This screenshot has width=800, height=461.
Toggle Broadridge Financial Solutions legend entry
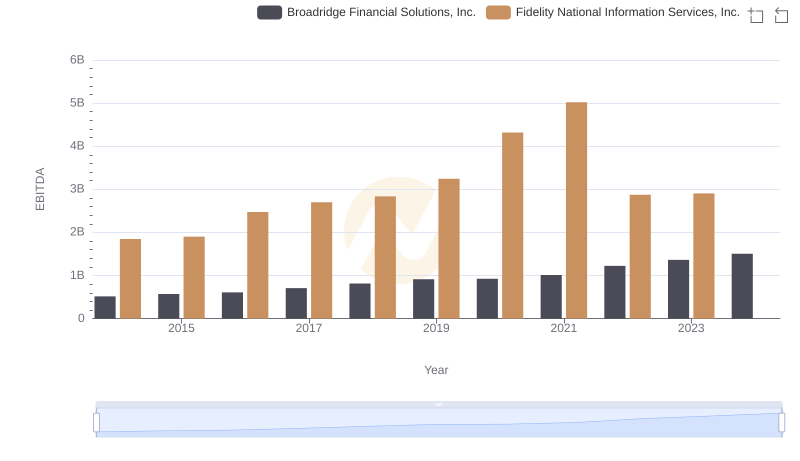click(x=366, y=12)
